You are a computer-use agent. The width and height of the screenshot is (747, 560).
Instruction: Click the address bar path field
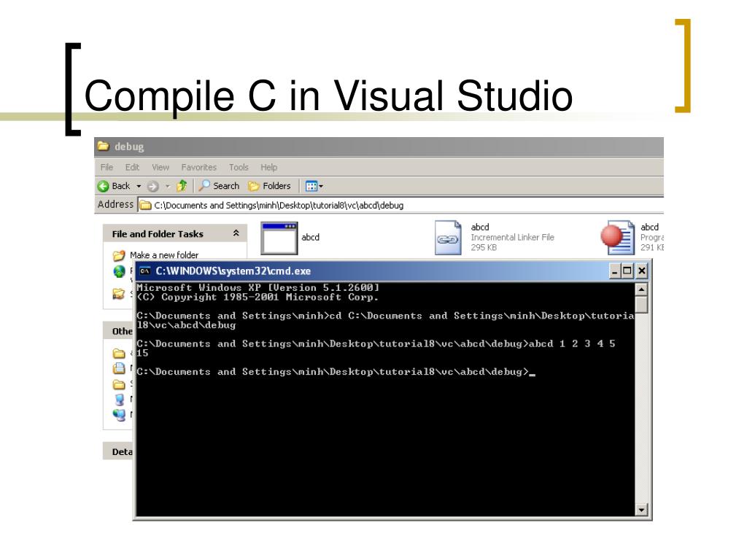(401, 205)
